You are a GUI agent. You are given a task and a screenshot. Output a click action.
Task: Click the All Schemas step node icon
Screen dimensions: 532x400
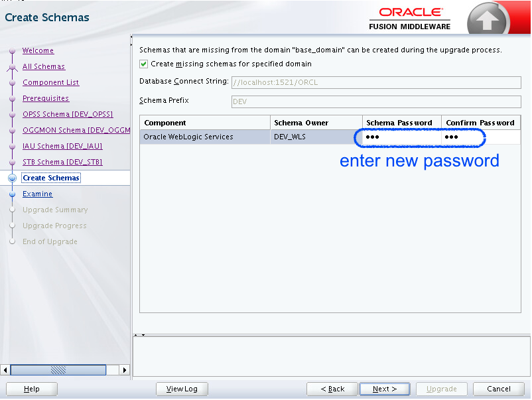point(12,67)
